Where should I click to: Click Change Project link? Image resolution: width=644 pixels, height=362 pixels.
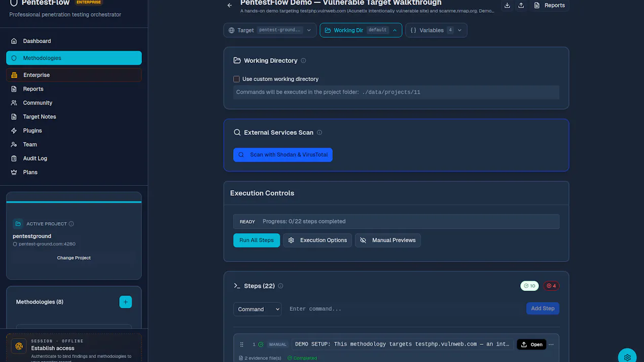point(74,258)
